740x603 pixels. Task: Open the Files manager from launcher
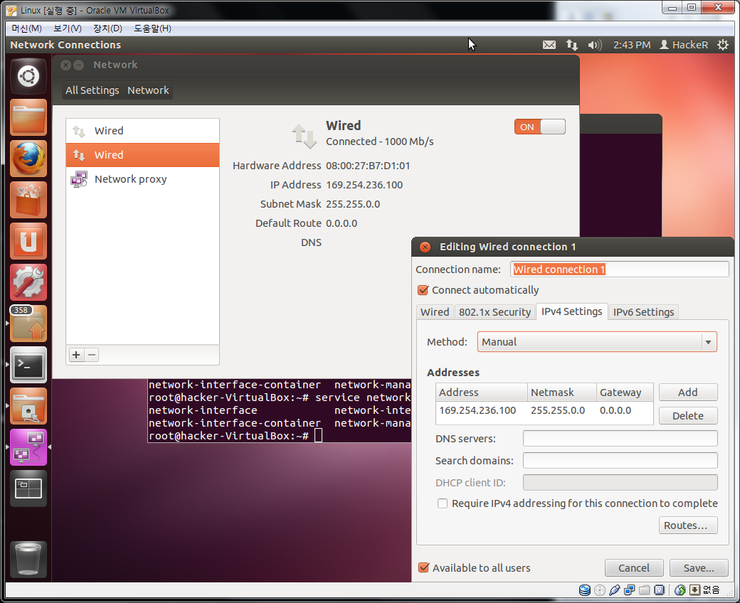pos(28,117)
